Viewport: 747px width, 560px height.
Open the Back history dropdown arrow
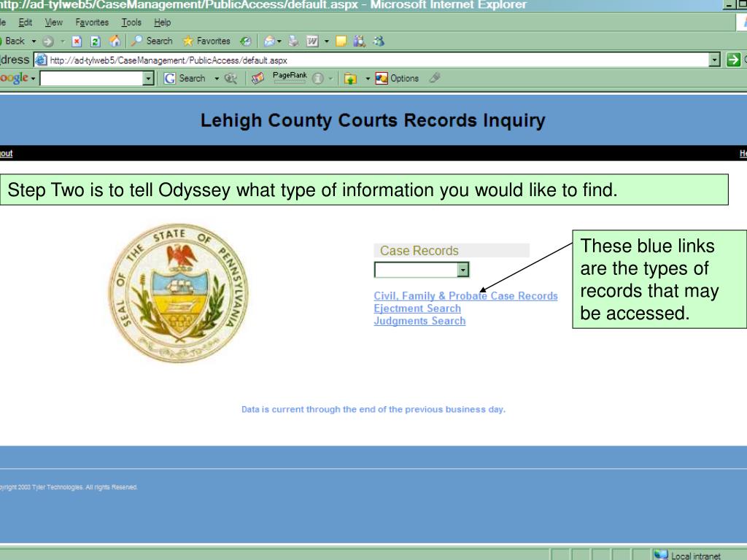(34, 42)
